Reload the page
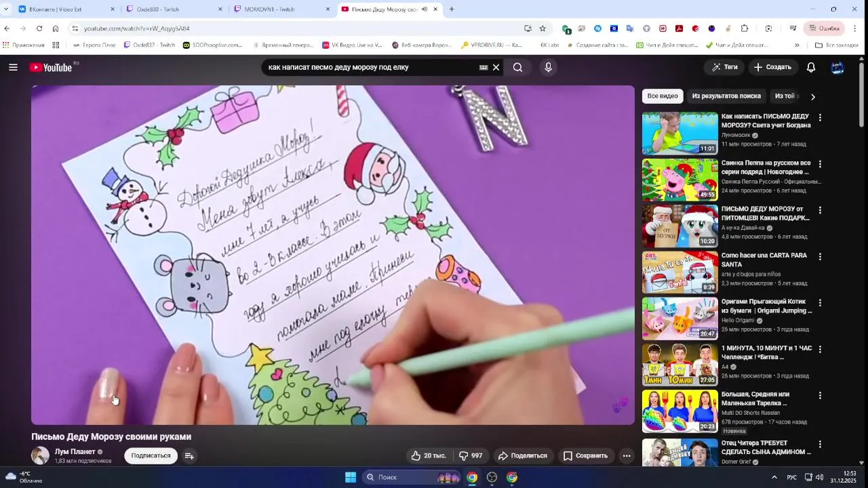This screenshot has height=488, width=868. pos(39,28)
